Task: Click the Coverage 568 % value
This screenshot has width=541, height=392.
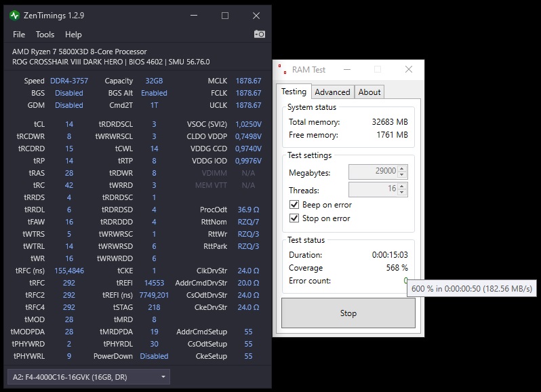Action: tap(397, 268)
